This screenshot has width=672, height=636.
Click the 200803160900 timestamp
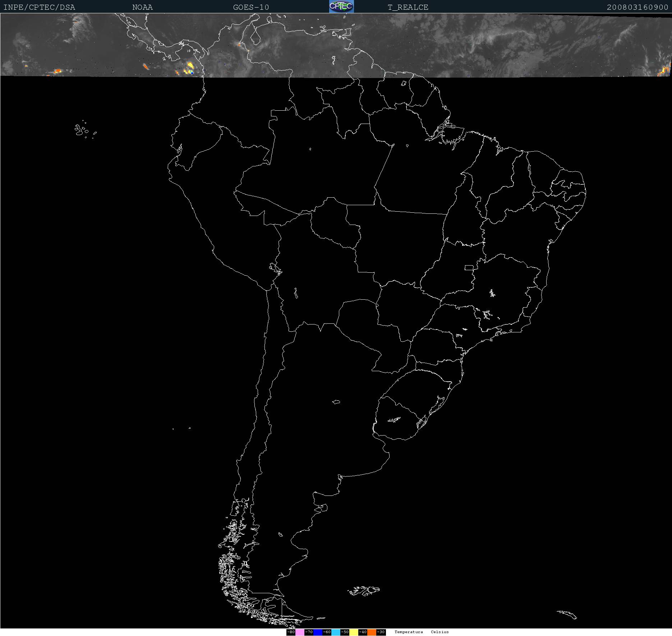point(637,7)
